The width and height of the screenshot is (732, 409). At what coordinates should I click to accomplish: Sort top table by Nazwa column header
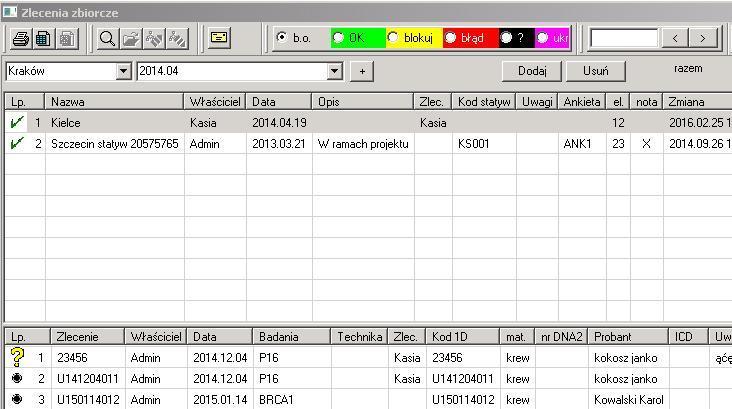click(x=114, y=101)
